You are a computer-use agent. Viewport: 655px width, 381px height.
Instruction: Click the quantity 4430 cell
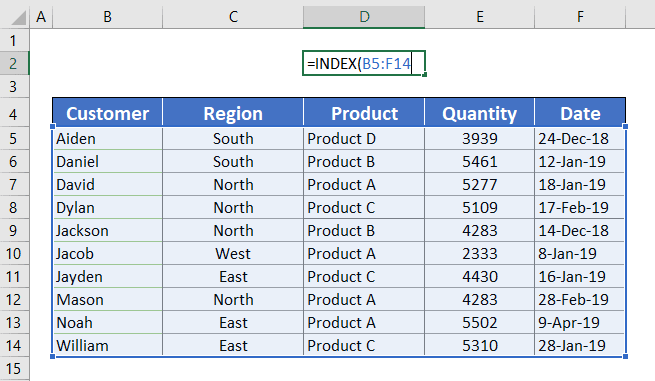tap(480, 277)
